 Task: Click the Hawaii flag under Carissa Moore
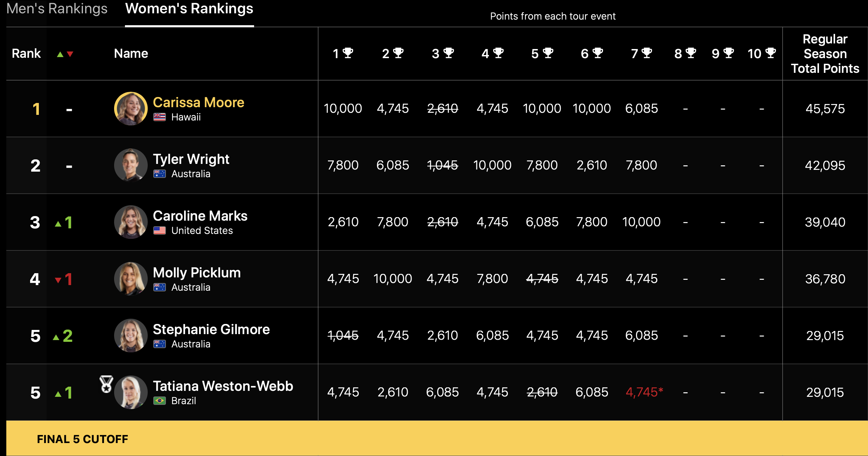(160, 117)
